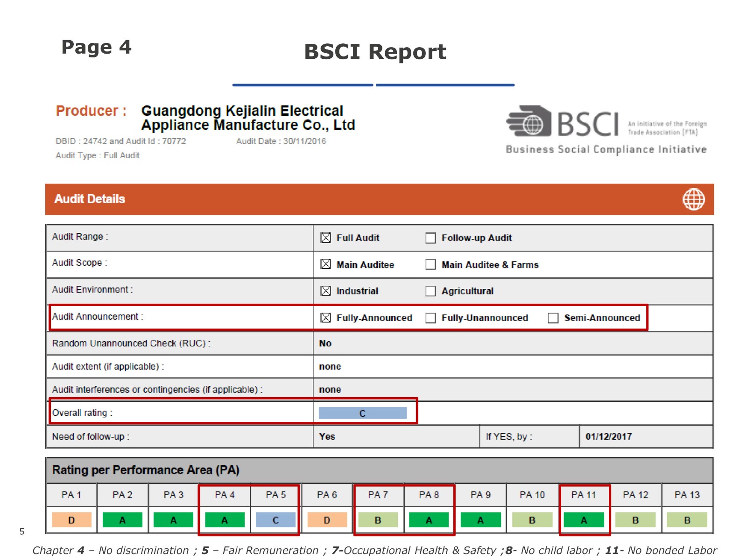Click the Page 4 label
Screen dimensions: 747x560
pyautogui.click(x=96, y=47)
